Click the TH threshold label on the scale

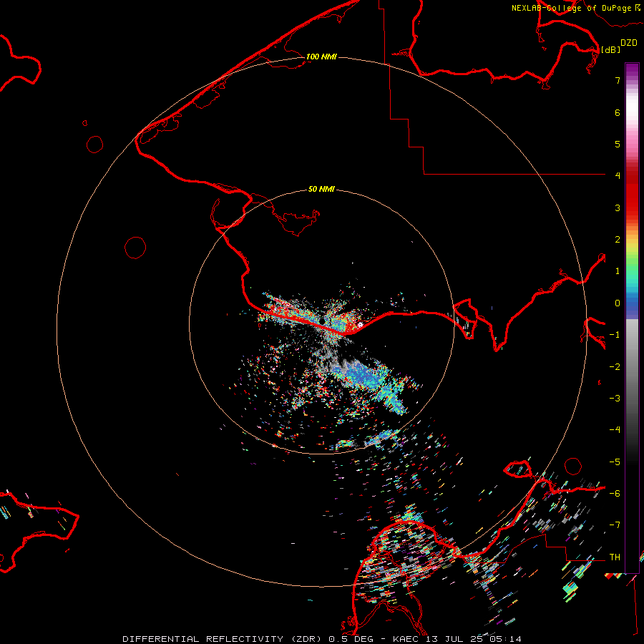pyautogui.click(x=615, y=557)
